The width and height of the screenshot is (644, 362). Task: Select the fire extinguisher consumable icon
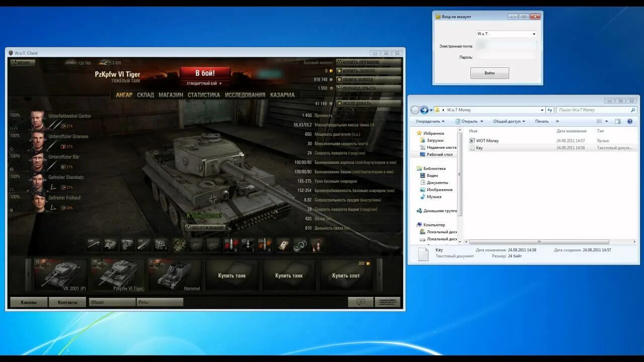coord(317,245)
